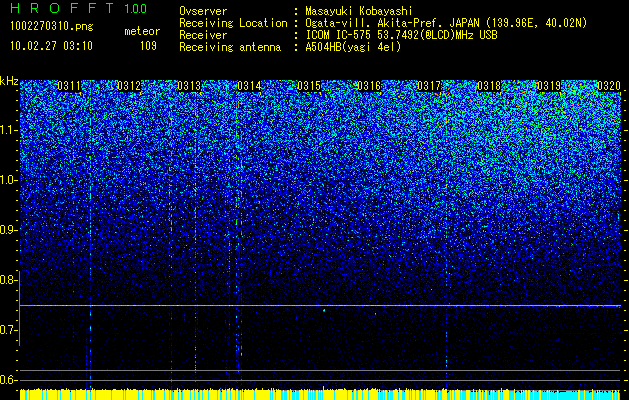Image resolution: width=629 pixels, height=400 pixels.
Task: Click the 1.1 kHz axis label
Action: pos(8,130)
